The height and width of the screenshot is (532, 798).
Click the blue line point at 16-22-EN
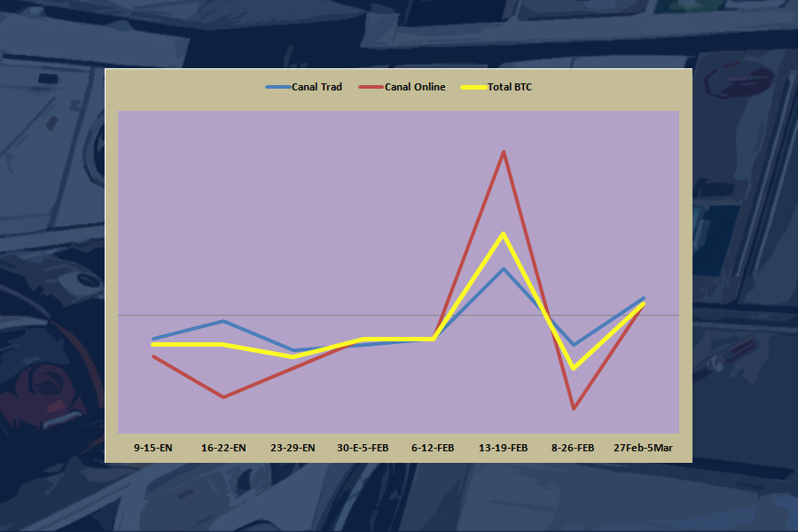pyautogui.click(x=223, y=321)
